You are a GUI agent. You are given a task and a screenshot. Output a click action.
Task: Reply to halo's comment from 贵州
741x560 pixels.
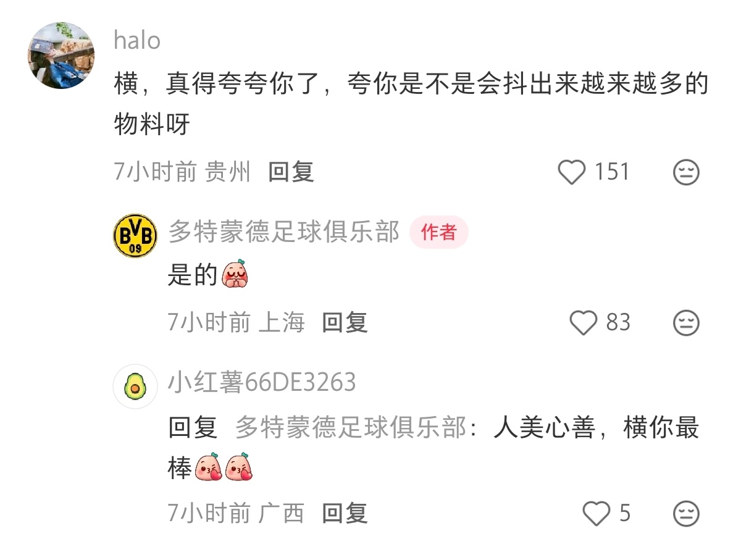click(291, 172)
